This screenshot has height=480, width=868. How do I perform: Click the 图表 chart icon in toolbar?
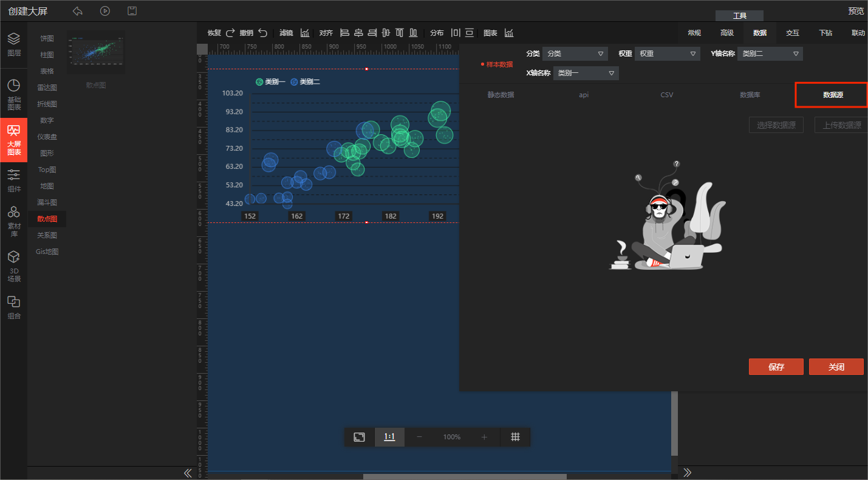click(509, 33)
